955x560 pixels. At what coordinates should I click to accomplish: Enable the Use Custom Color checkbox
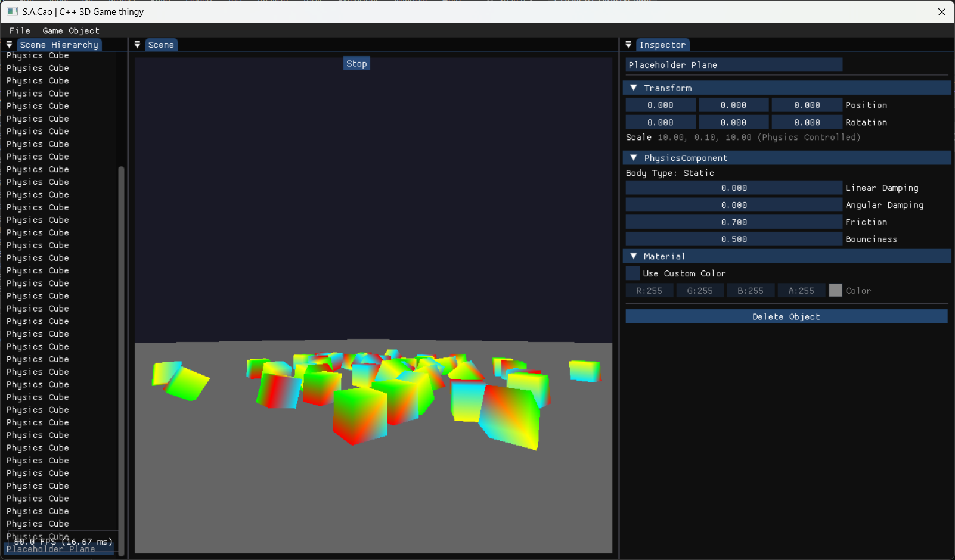[x=632, y=273]
